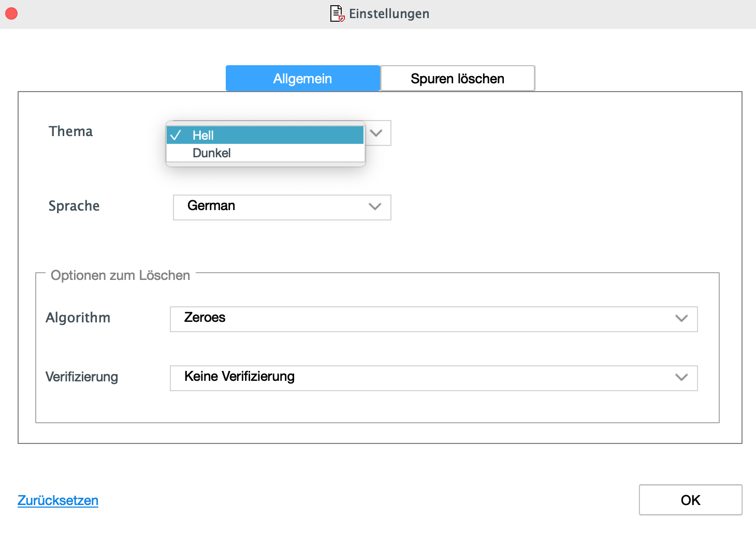Click the Verifizierung label
Viewport: 756px width, 534px height.
(82, 377)
